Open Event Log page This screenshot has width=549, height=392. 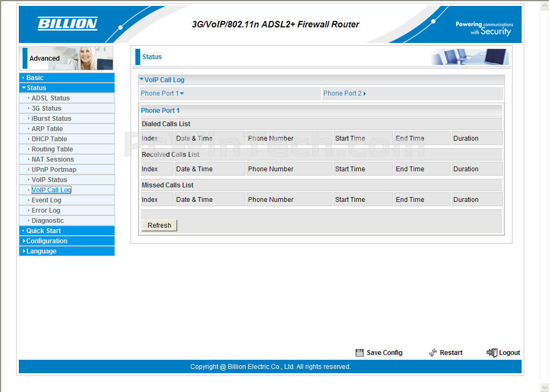click(x=46, y=200)
